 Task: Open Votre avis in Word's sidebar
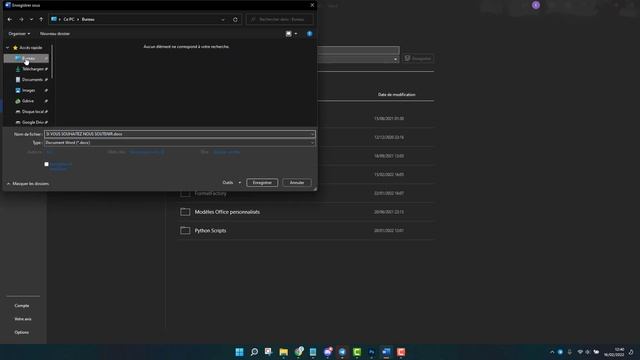23,319
